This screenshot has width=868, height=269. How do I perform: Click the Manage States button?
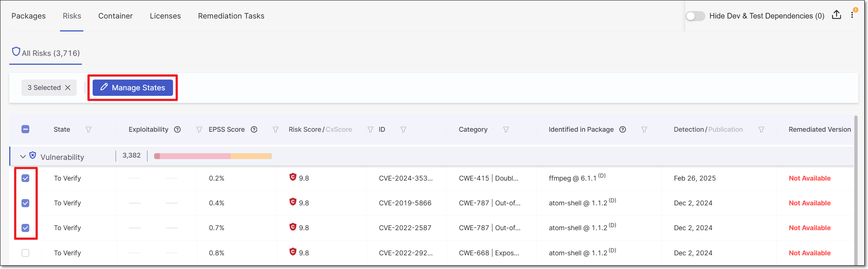(133, 88)
